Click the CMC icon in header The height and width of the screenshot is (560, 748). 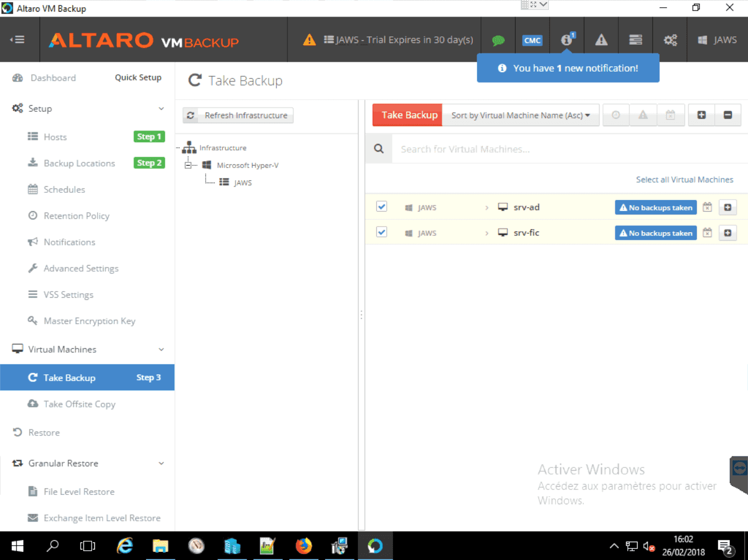pyautogui.click(x=532, y=40)
